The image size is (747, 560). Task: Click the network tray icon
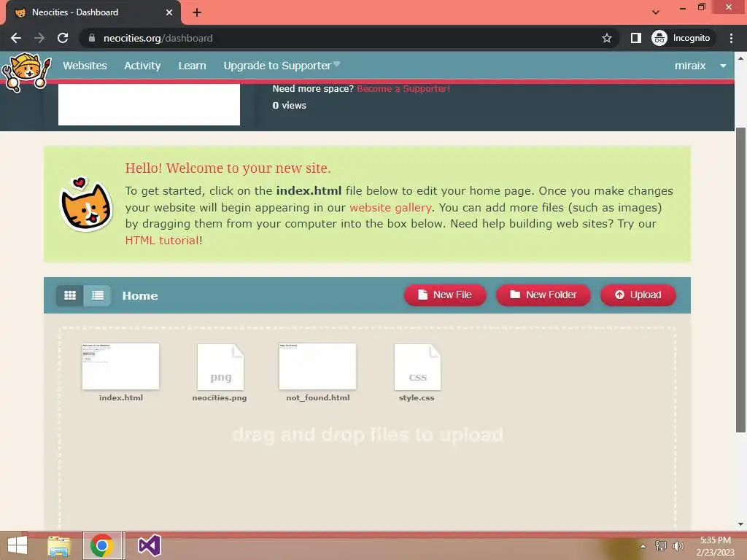pyautogui.click(x=660, y=546)
